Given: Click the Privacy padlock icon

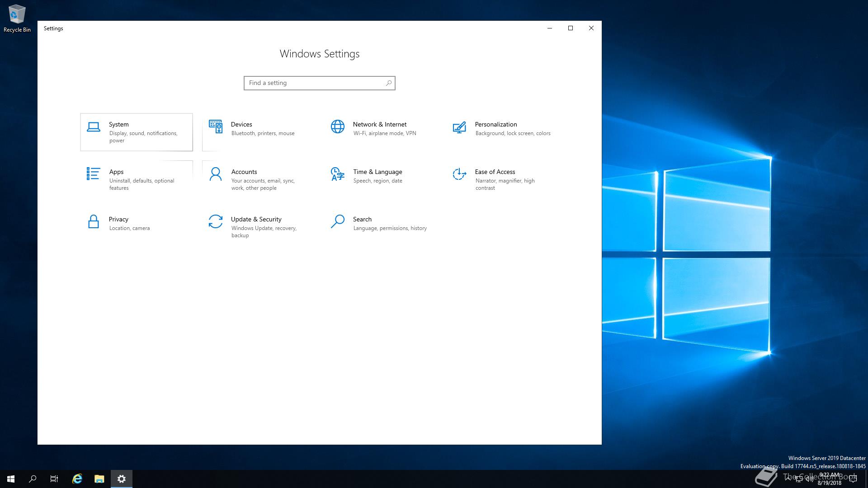Looking at the screenshot, I should (x=94, y=221).
